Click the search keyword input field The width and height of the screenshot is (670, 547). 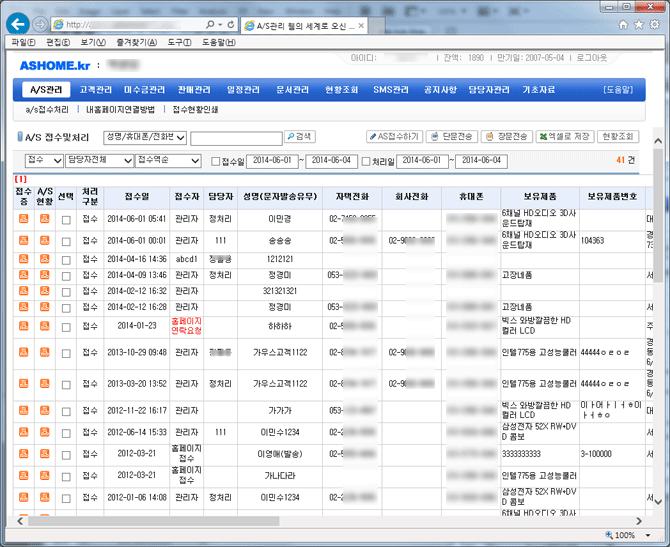236,138
